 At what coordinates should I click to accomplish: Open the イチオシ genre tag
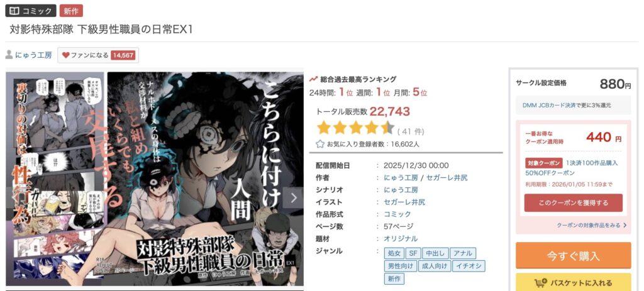tap(469, 266)
